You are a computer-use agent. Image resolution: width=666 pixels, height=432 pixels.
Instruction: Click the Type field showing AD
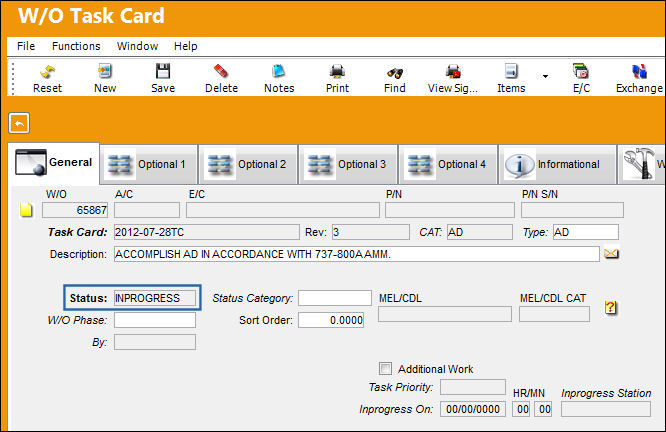(x=586, y=232)
